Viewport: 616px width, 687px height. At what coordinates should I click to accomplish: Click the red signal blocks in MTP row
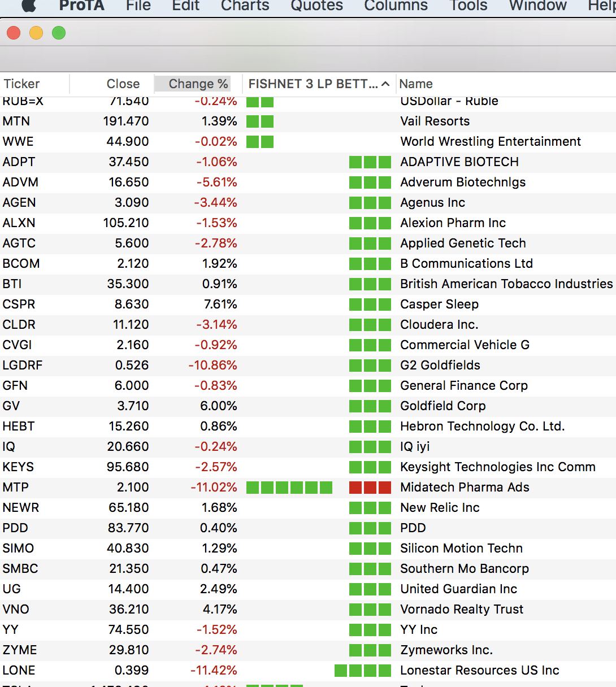pos(370,487)
